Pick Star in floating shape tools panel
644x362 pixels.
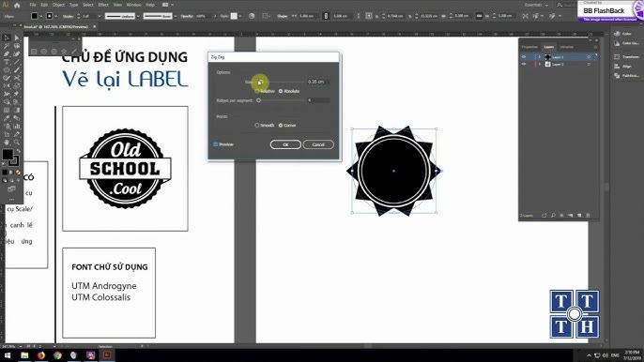click(x=64, y=52)
